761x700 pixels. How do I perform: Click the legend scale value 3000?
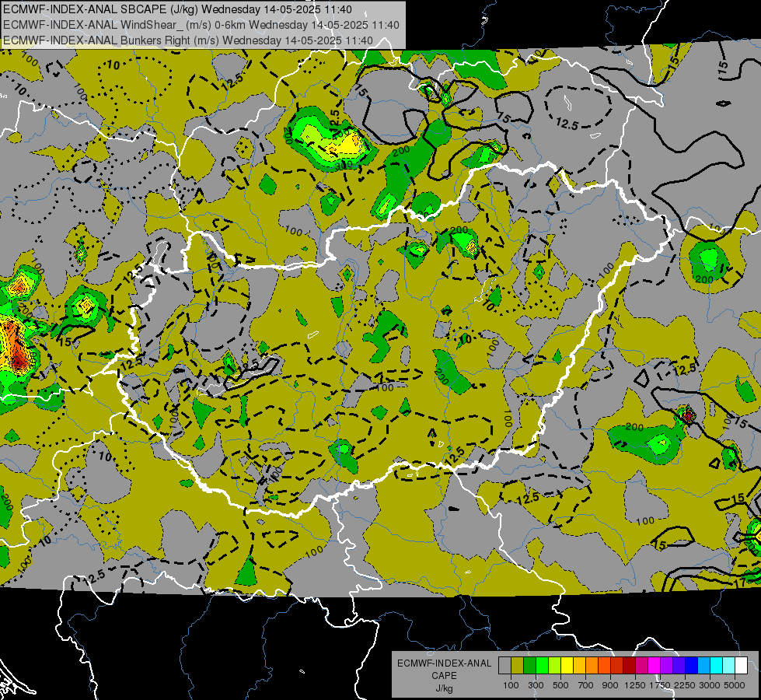710,685
